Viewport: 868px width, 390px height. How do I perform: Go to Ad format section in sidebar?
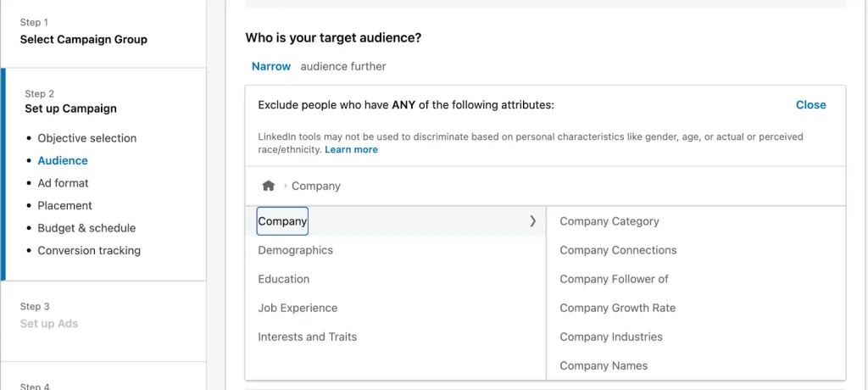tap(63, 183)
